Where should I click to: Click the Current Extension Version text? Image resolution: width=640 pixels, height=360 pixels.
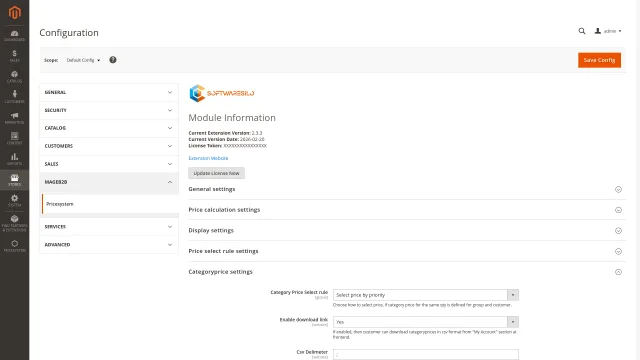coord(225,133)
